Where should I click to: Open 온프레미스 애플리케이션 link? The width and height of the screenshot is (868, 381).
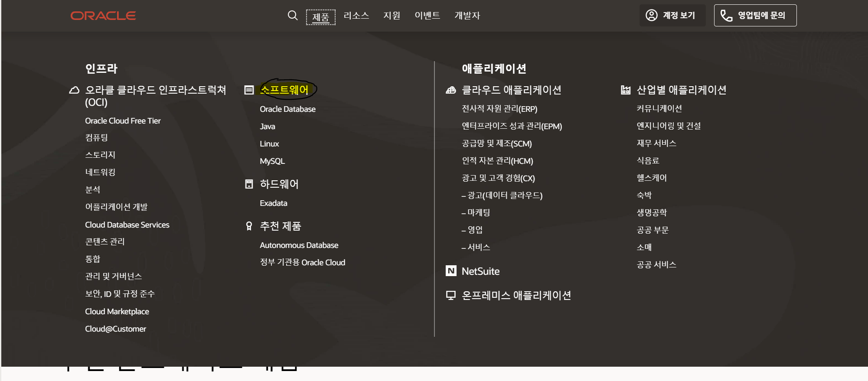click(516, 296)
